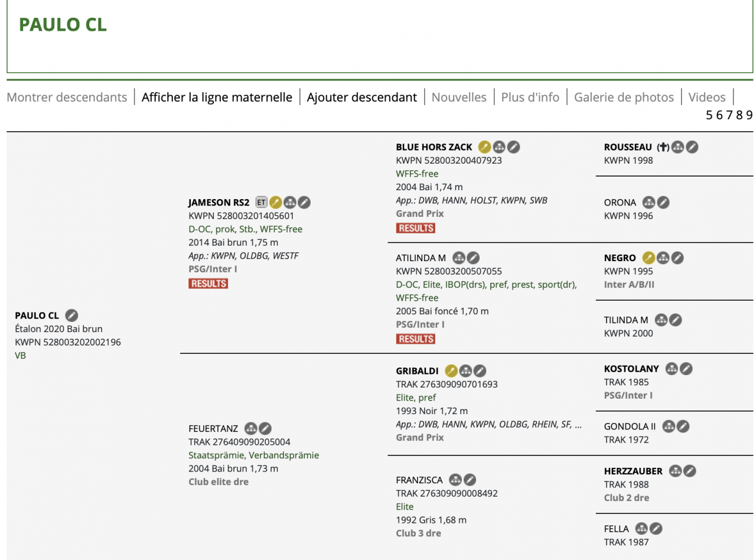Click the RESULTS button under ATILINDA M
This screenshot has height=560, width=756.
[x=416, y=339]
